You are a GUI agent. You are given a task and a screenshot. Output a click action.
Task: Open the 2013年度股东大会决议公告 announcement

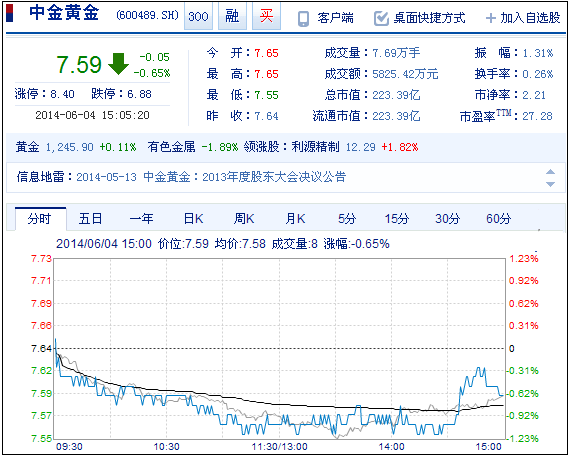(x=274, y=177)
